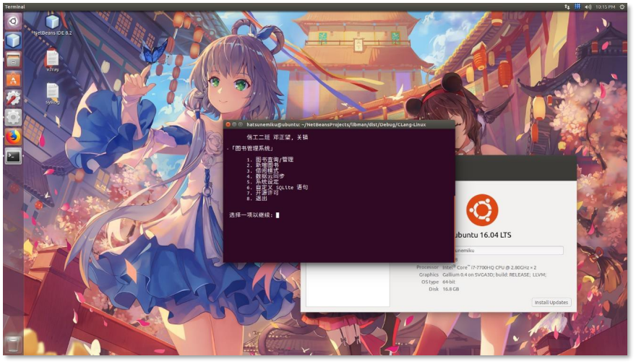
Task: Close the terminal window with the red button
Action: [x=228, y=124]
